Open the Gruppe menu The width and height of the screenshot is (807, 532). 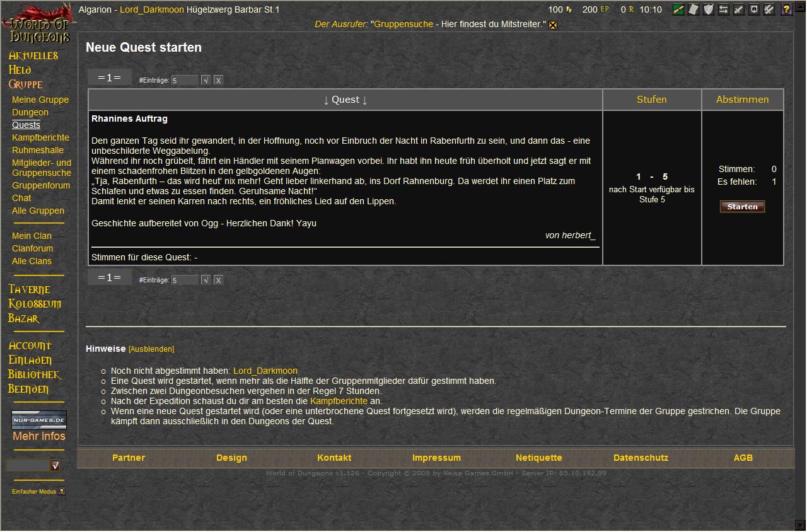point(26,84)
